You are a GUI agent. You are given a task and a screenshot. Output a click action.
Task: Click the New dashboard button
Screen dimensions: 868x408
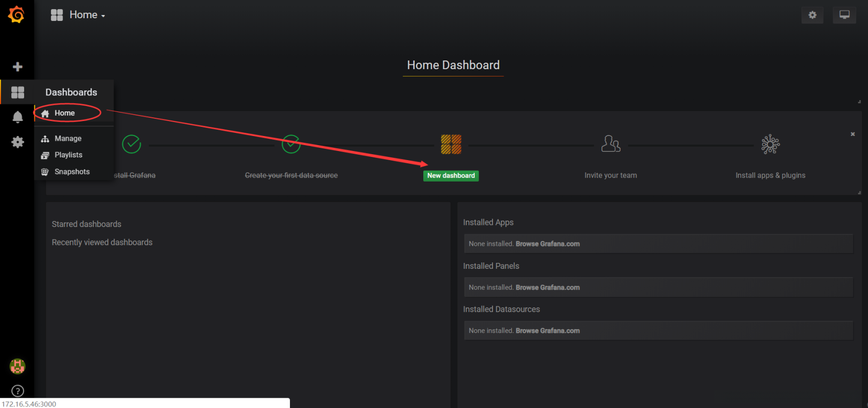[x=451, y=176]
